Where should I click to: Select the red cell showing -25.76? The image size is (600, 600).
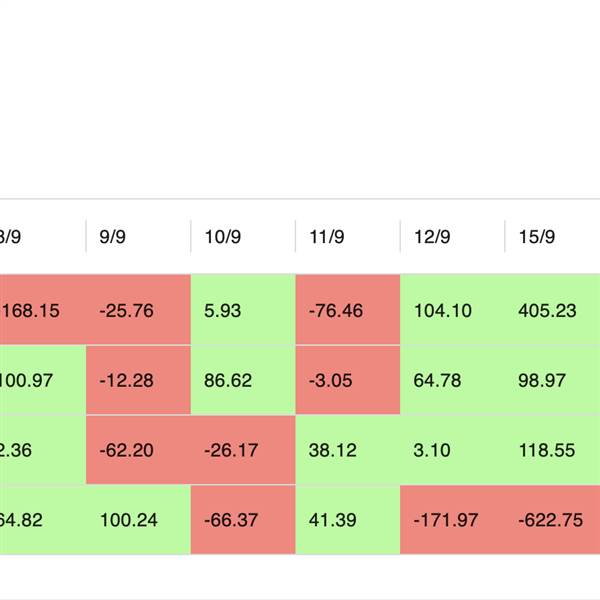coord(138,310)
